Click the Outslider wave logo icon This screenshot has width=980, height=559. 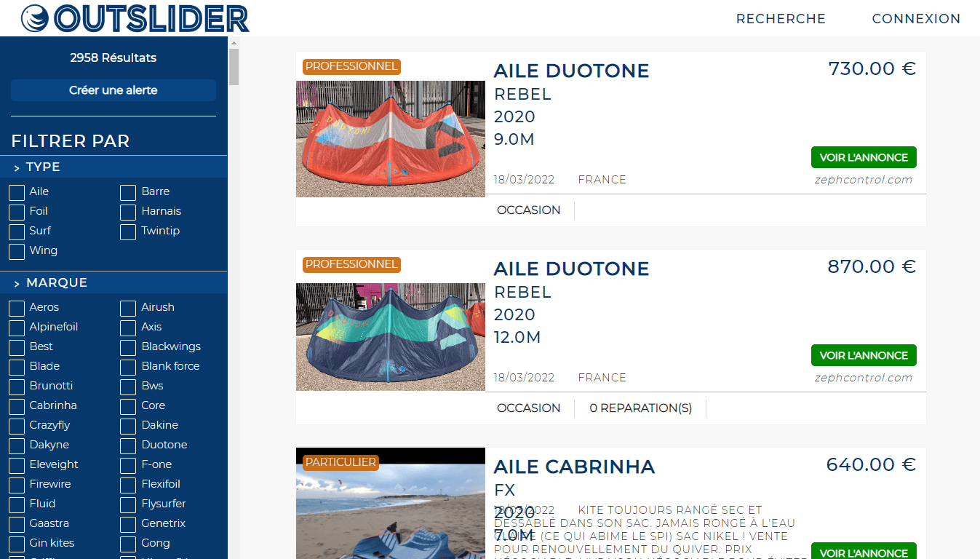click(x=35, y=18)
